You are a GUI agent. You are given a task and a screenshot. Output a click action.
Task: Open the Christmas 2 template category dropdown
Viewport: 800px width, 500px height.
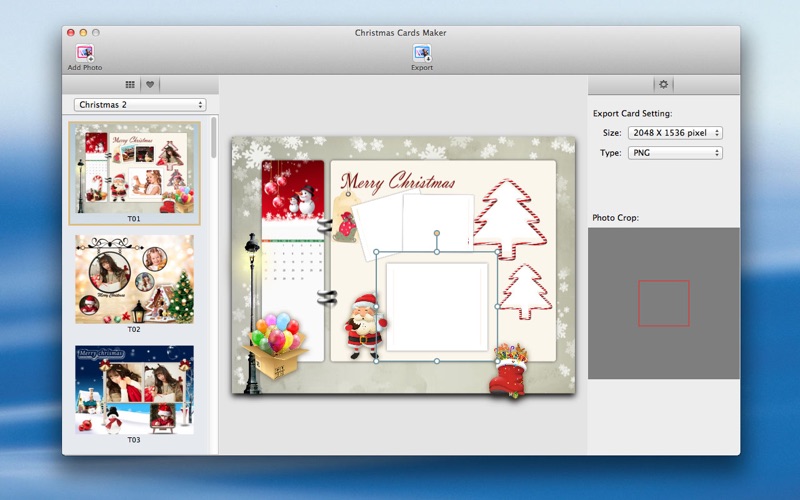click(140, 105)
